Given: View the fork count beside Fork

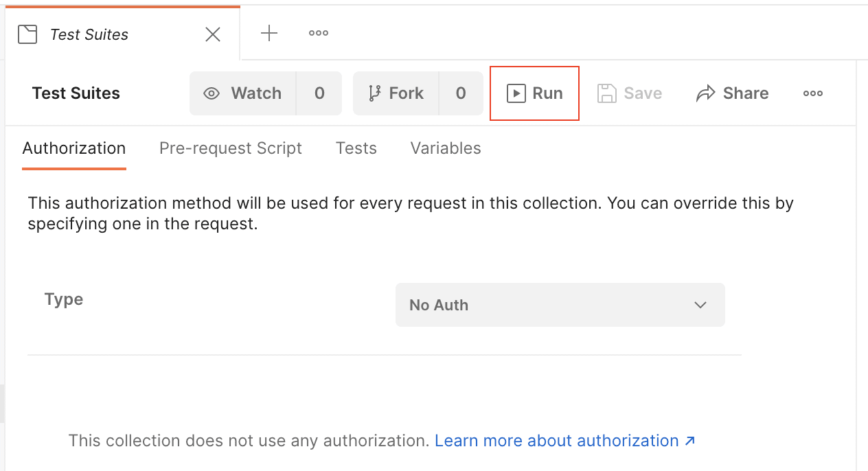Looking at the screenshot, I should 461,93.
